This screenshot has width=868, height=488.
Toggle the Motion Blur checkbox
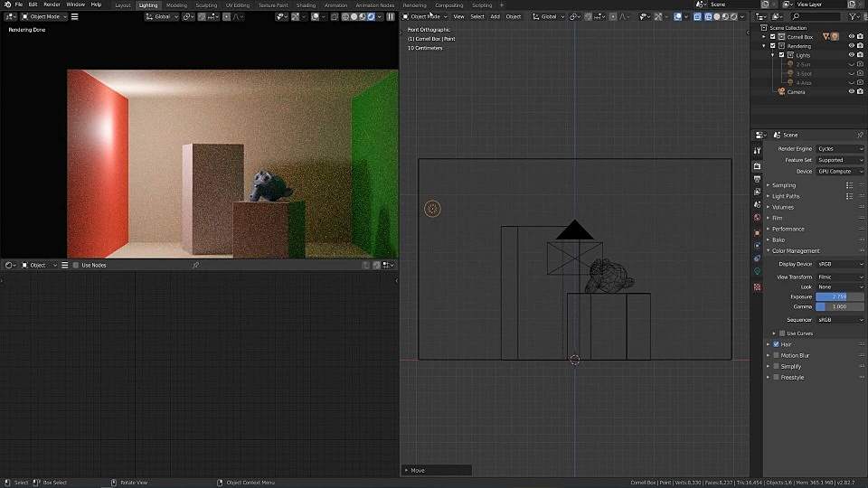(776, 355)
